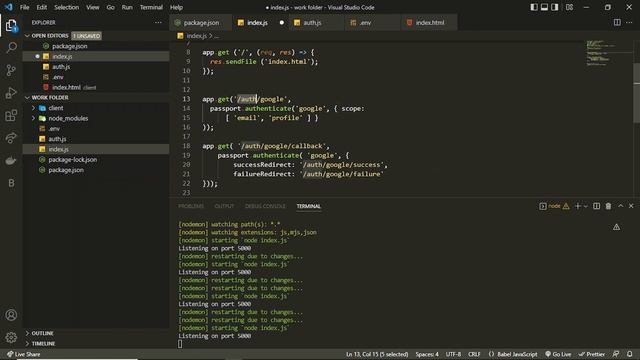This screenshot has height=360, width=640.
Task: Click Prettier in status bar
Action: coord(591,354)
